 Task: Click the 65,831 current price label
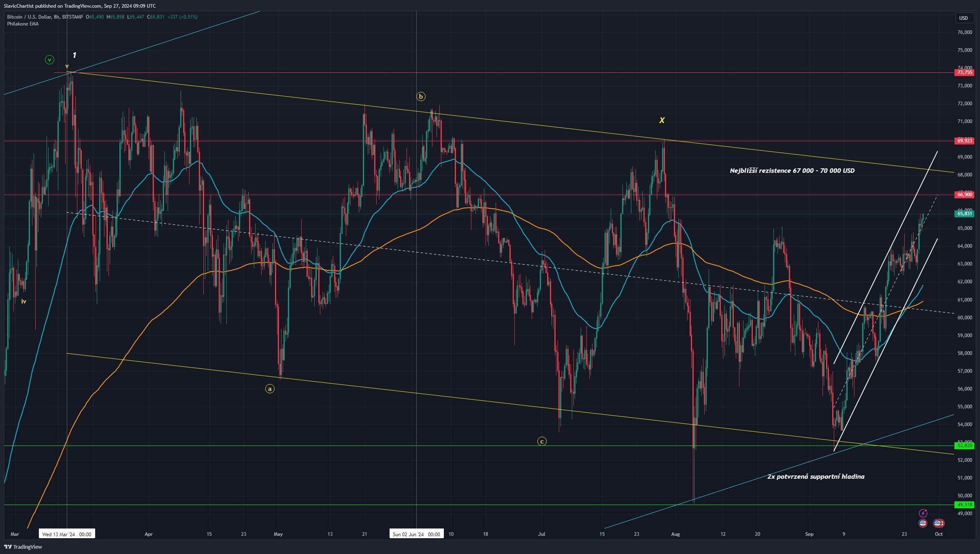coord(964,214)
